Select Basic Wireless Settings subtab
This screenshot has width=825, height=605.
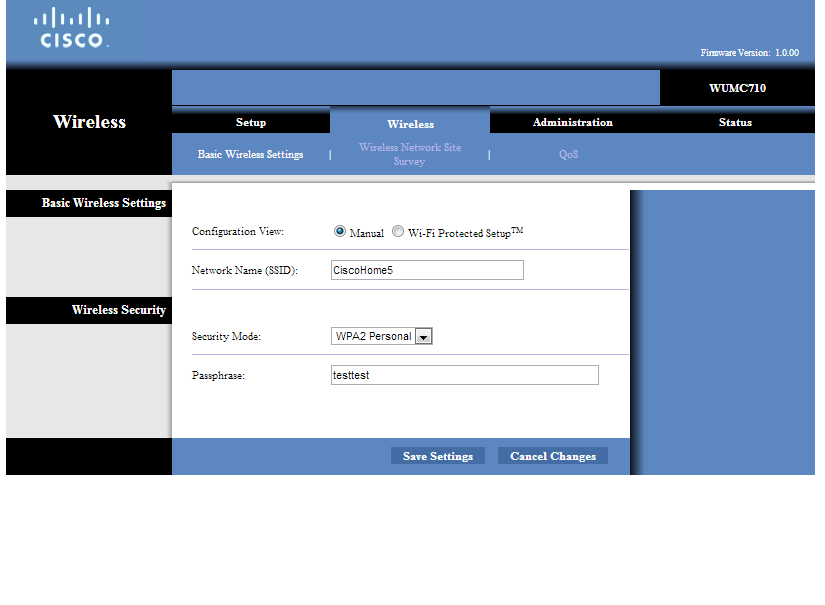pyautogui.click(x=250, y=154)
